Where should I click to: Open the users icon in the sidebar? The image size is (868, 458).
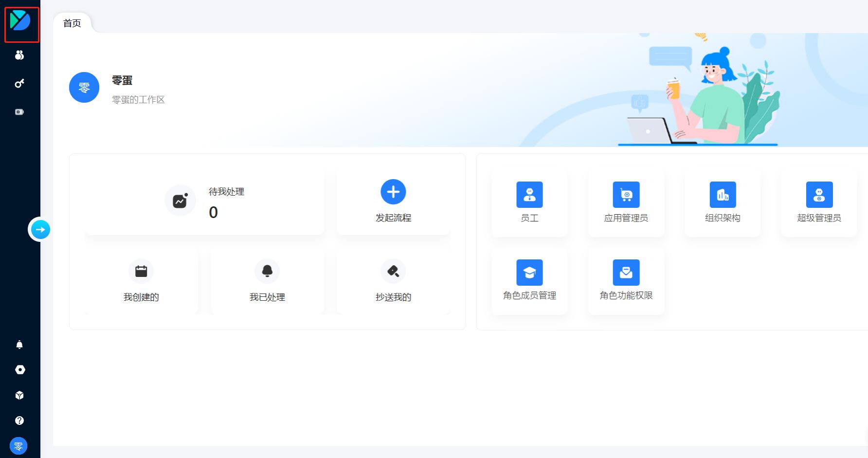tap(19, 55)
